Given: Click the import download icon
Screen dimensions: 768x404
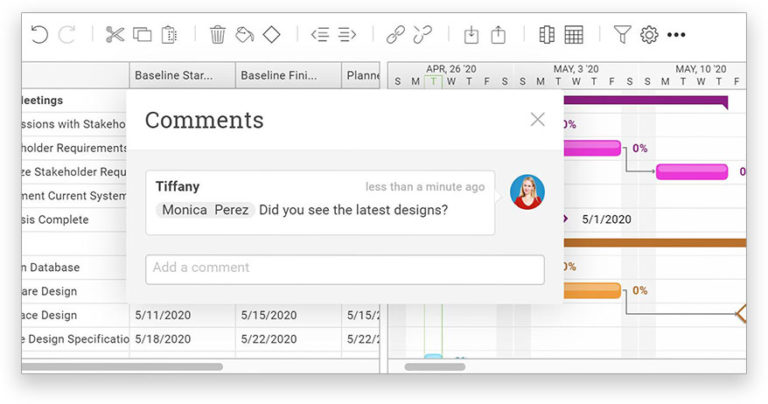Looking at the screenshot, I should (x=471, y=35).
